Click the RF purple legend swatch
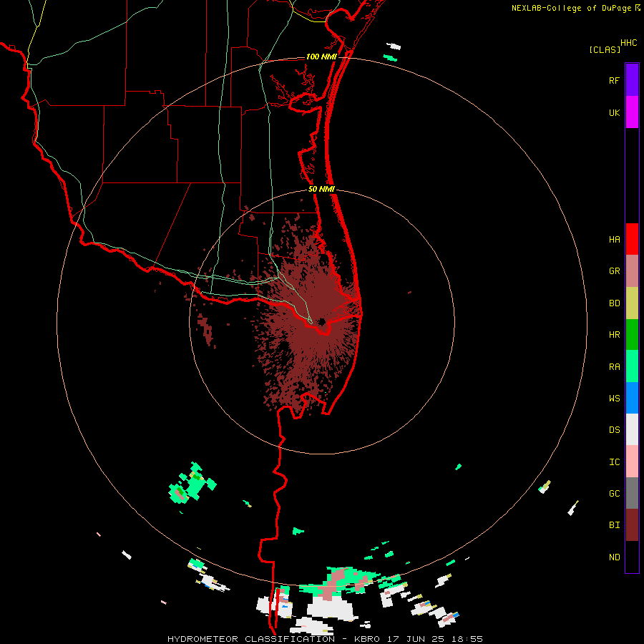This screenshot has height=644, width=644. pos(632,80)
